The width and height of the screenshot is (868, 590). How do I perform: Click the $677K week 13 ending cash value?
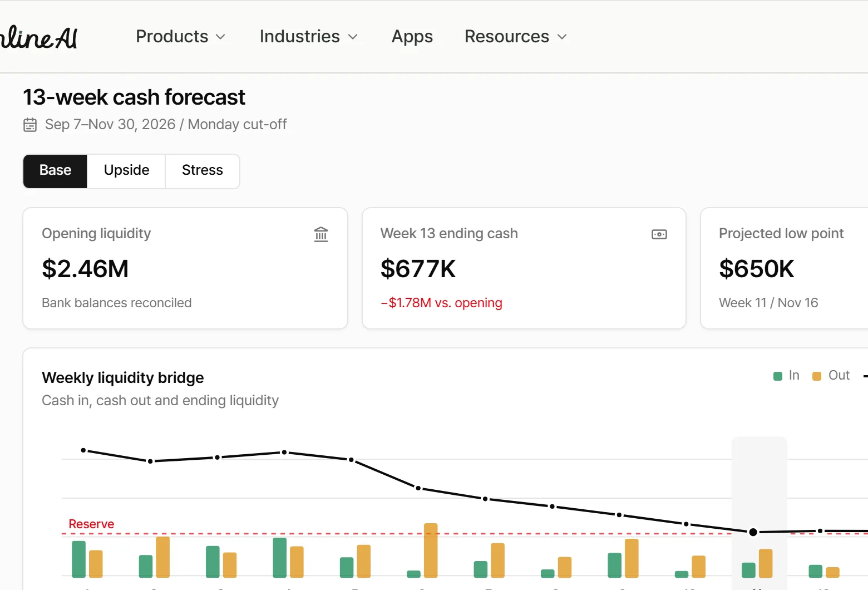(x=418, y=269)
